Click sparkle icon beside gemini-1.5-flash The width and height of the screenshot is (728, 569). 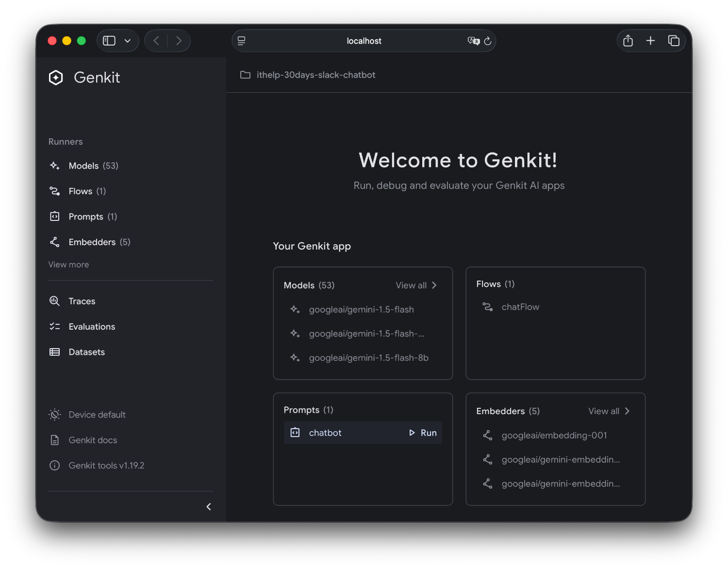295,309
